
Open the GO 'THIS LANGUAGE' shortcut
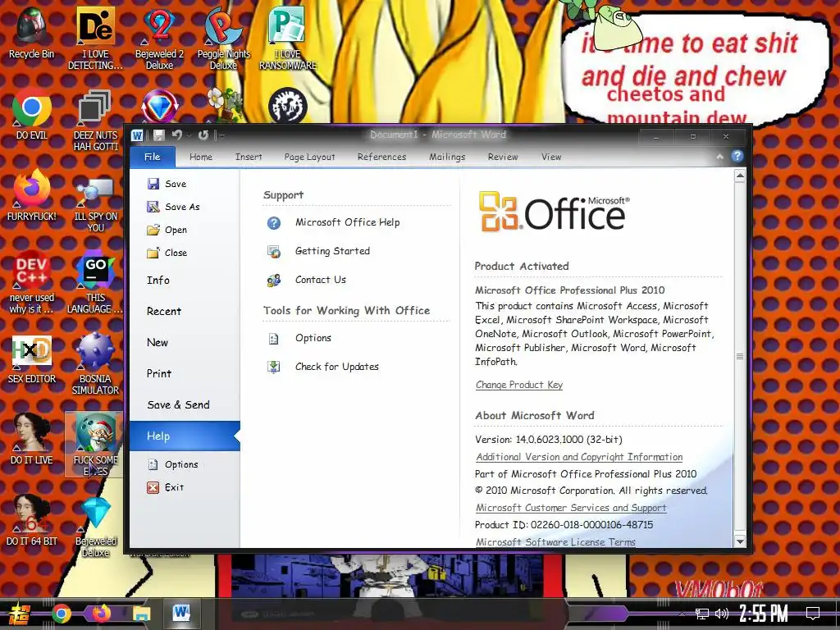pyautogui.click(x=95, y=282)
